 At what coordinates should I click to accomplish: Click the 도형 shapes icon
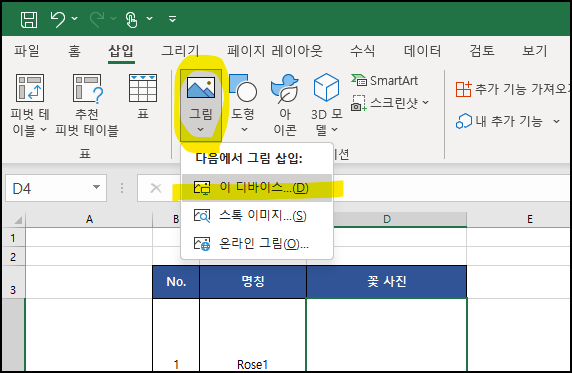click(x=243, y=88)
